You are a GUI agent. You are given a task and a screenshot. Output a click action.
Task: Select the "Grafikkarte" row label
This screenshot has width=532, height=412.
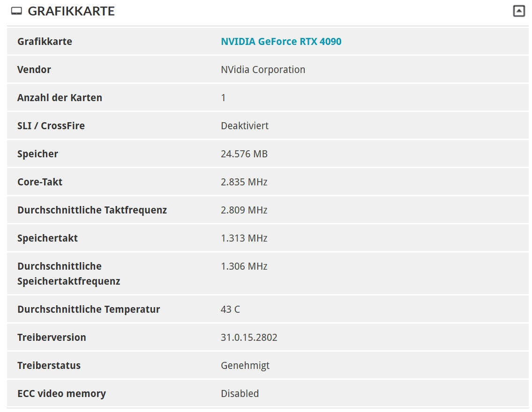pyautogui.click(x=45, y=41)
